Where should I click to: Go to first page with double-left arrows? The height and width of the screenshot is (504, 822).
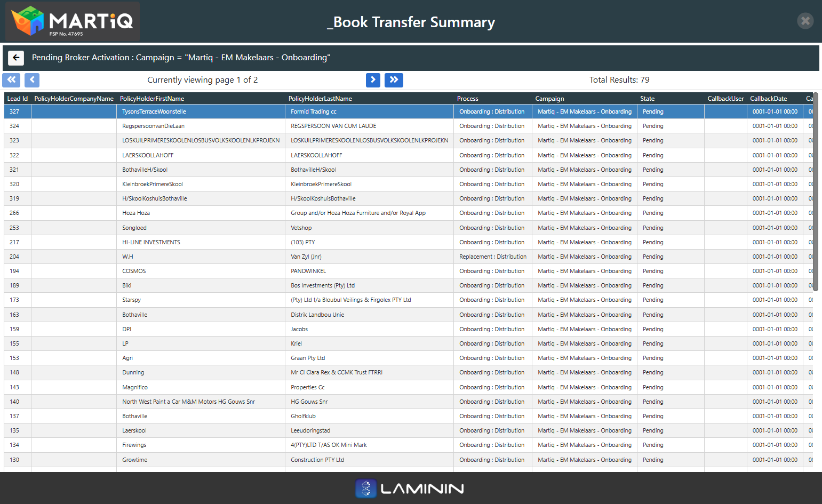(x=11, y=80)
